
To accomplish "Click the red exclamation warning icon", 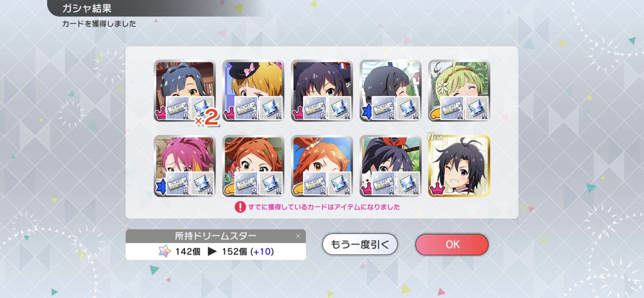I will coord(240,207).
